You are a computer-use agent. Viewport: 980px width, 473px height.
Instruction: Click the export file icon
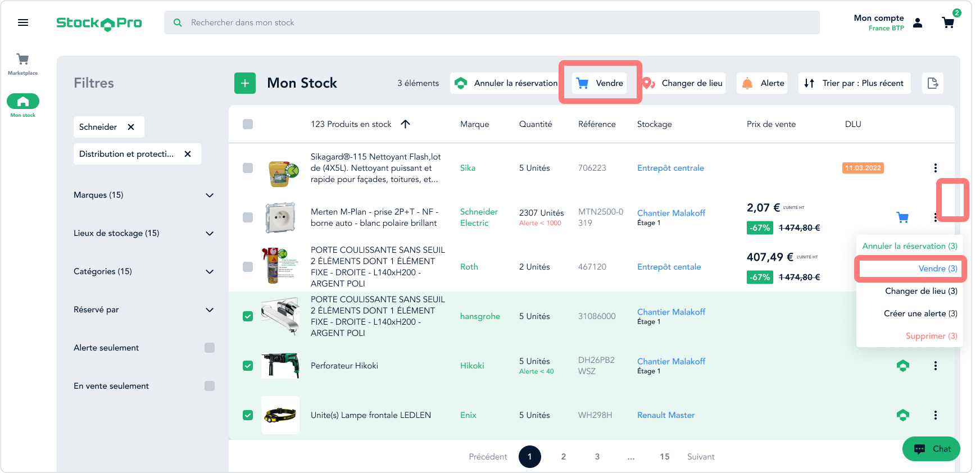[933, 83]
